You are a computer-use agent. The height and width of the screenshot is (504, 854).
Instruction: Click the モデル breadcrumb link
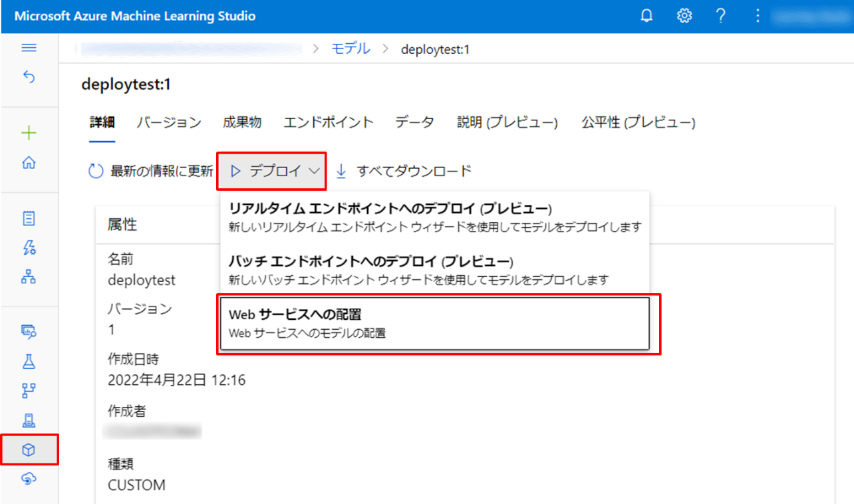click(351, 49)
